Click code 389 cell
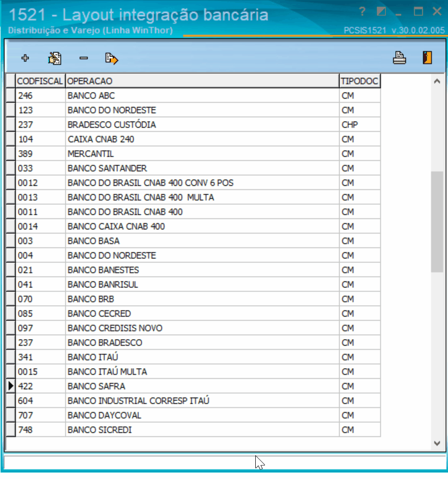 (x=40, y=154)
